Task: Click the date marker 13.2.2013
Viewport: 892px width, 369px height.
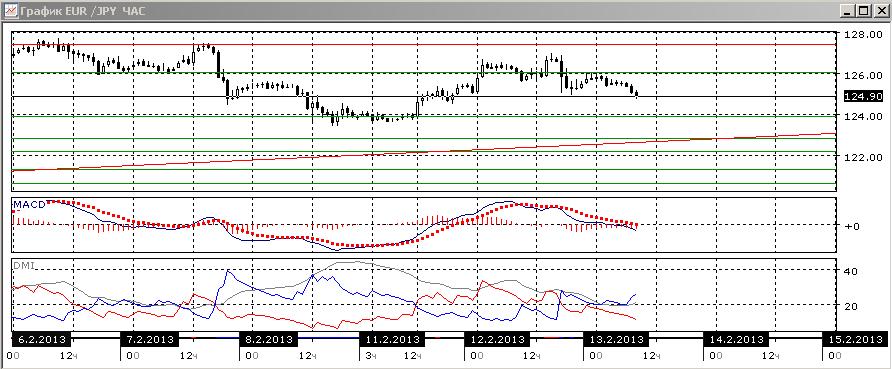Action: pos(616,339)
